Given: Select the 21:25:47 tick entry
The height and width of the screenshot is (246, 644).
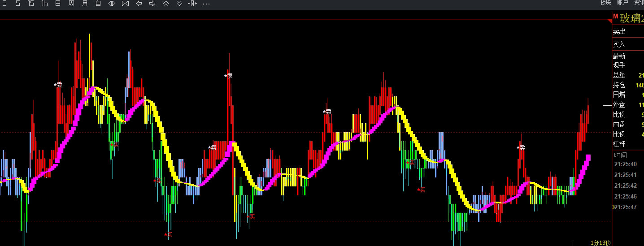Looking at the screenshot, I should pyautogui.click(x=627, y=207).
